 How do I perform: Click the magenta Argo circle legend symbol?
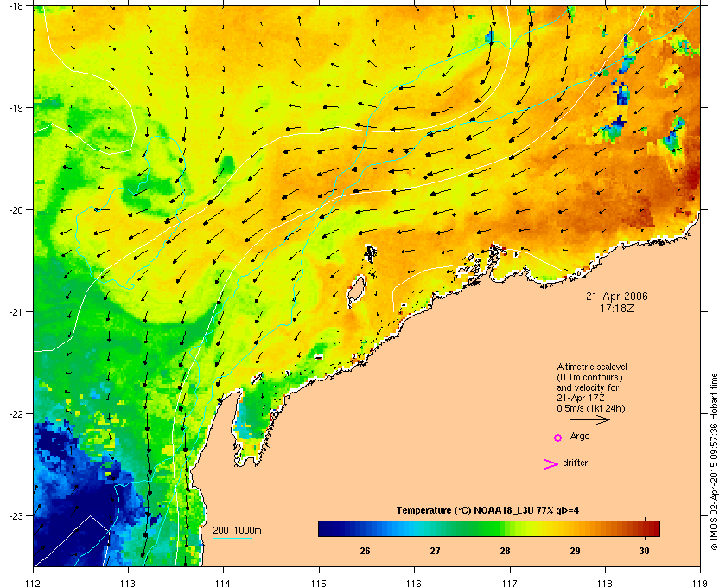click(558, 438)
